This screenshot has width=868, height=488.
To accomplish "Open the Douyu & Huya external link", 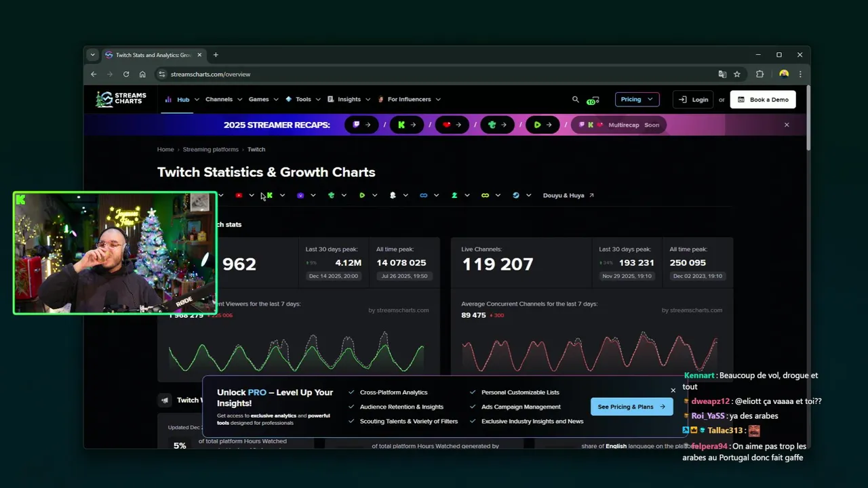I will click(568, 195).
